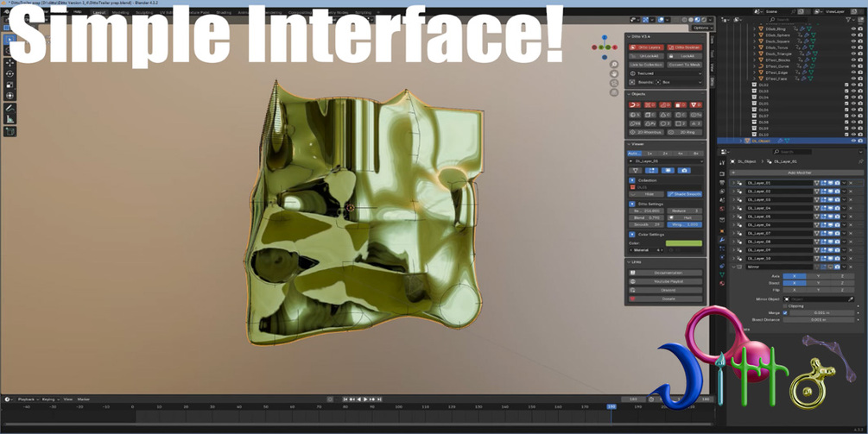Image resolution: width=868 pixels, height=434 pixels.
Task: Add the 2D Ring object
Action: (685, 132)
